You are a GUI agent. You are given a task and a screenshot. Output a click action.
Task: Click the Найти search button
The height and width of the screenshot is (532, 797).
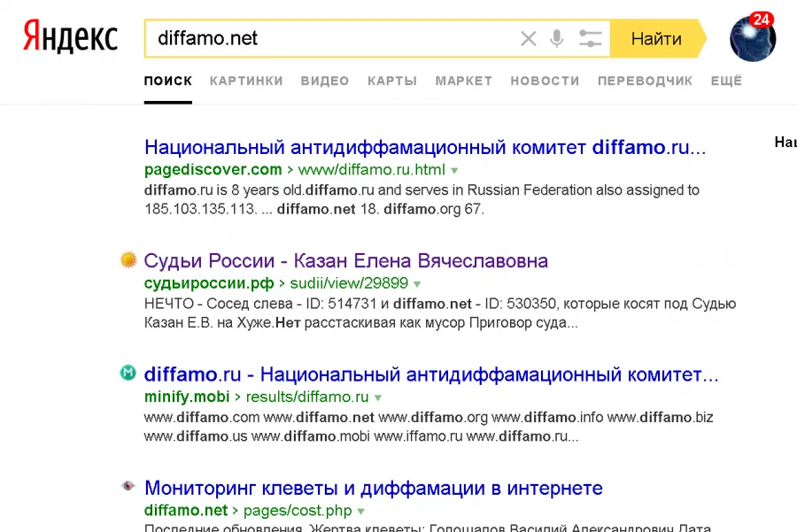[x=657, y=39]
